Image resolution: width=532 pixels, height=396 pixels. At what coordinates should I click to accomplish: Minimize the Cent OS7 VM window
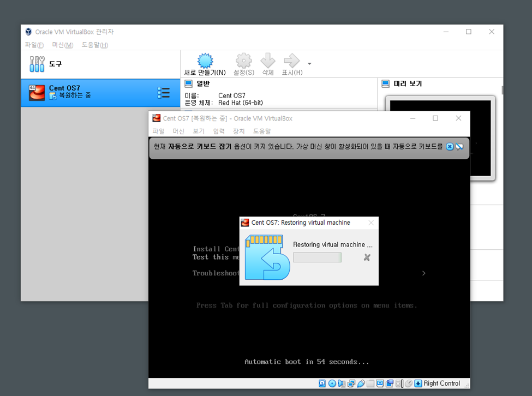(x=413, y=118)
